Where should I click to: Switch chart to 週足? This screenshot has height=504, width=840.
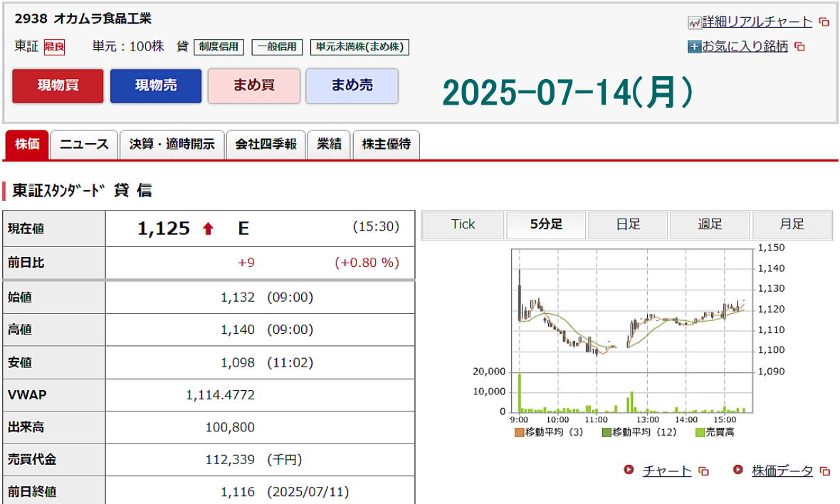pos(710,225)
